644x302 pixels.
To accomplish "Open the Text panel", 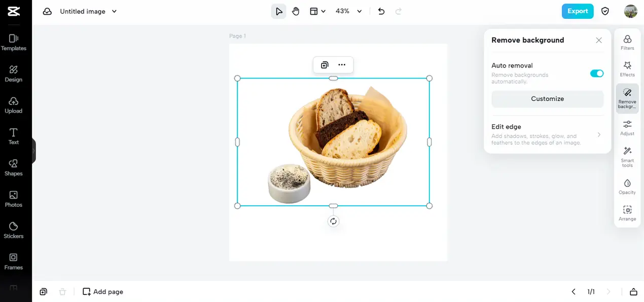I will pyautogui.click(x=14, y=136).
